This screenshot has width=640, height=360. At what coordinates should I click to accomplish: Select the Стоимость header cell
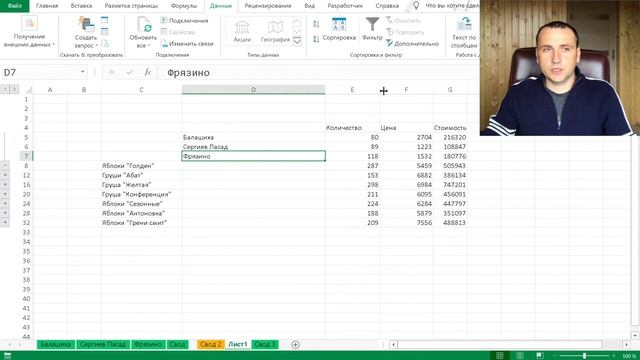click(450, 128)
